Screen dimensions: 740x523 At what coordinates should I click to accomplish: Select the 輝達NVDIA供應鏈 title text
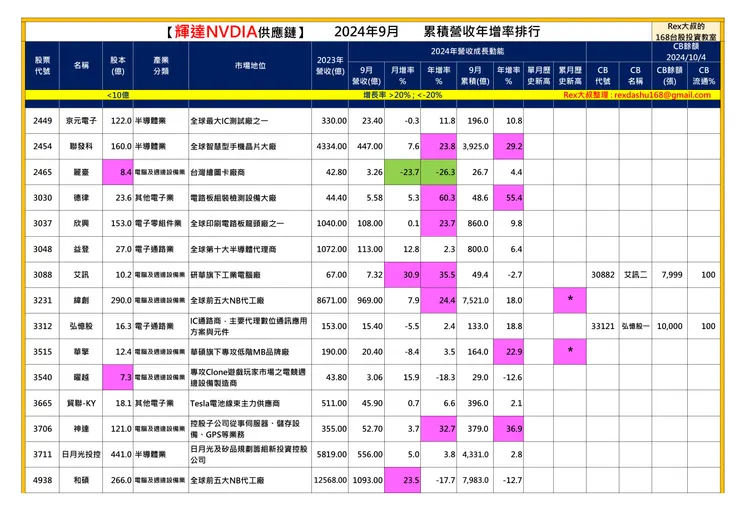point(235,32)
